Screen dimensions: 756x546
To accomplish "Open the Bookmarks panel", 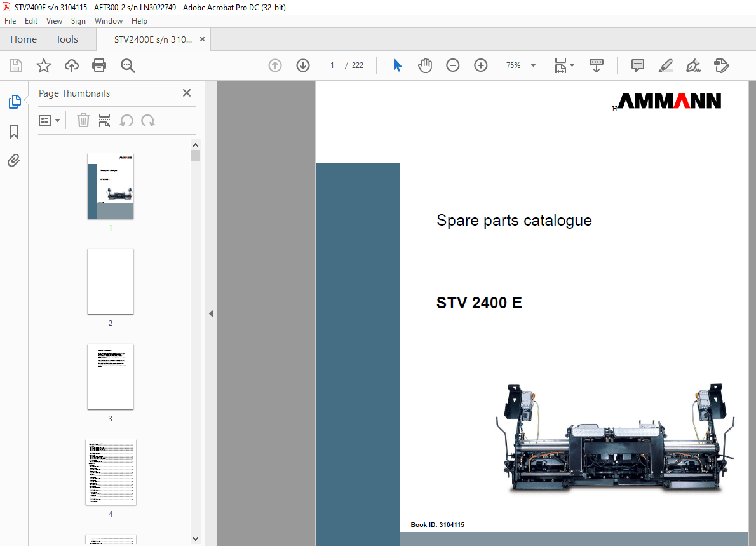I will point(14,131).
